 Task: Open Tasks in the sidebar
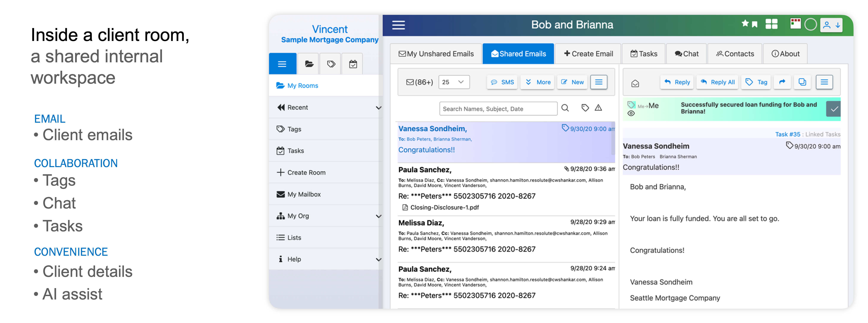coord(326,151)
